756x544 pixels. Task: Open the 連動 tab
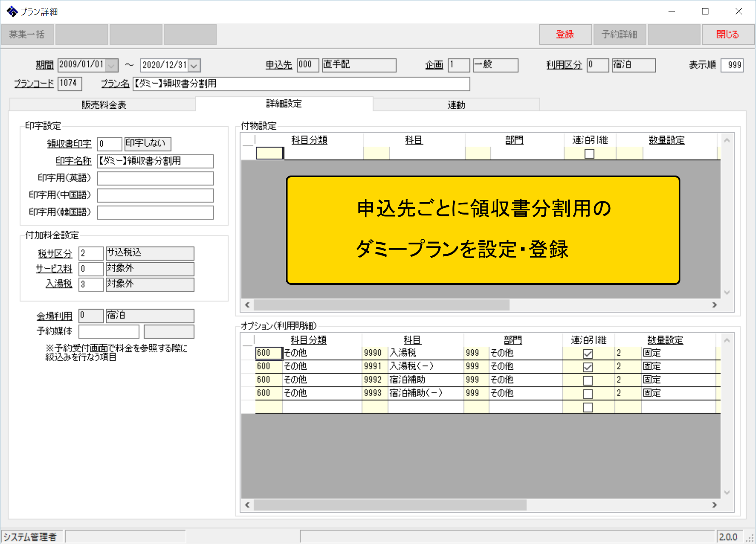pyautogui.click(x=456, y=105)
